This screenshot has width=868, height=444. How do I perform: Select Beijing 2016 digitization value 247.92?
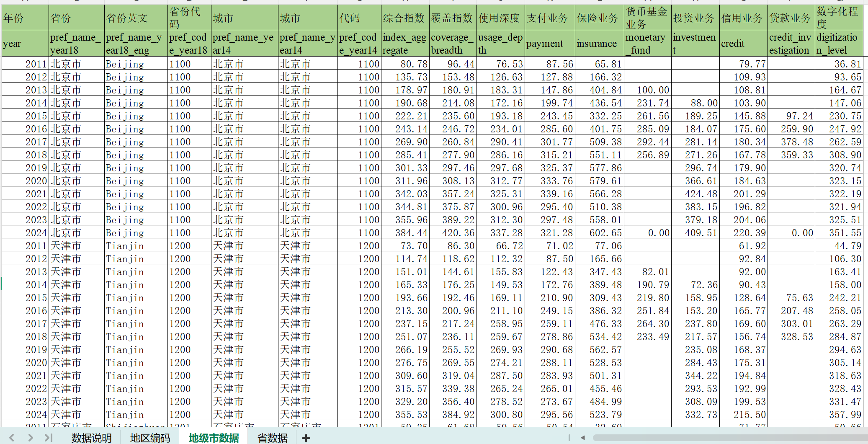[839, 129]
